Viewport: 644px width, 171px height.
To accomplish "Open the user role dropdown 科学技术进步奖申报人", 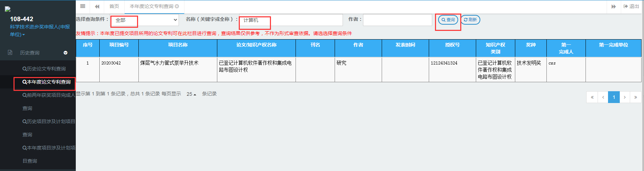I will click(40, 31).
